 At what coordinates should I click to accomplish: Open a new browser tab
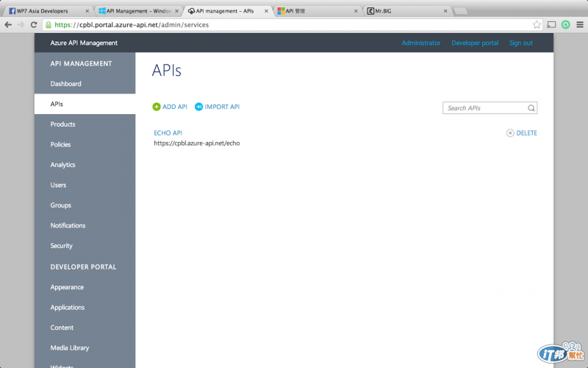(461, 11)
